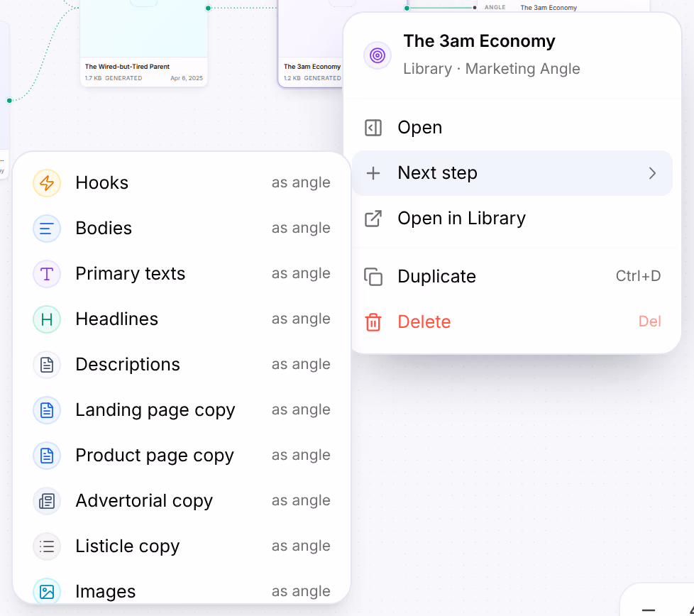The image size is (694, 616).
Task: Click the purple target angle icon
Action: (x=377, y=55)
